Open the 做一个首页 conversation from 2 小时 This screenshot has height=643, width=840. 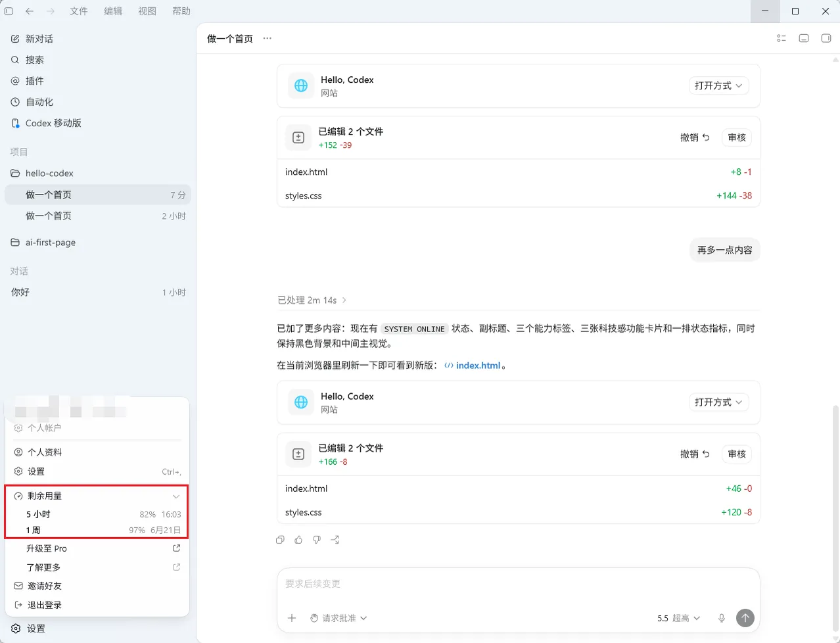point(98,216)
